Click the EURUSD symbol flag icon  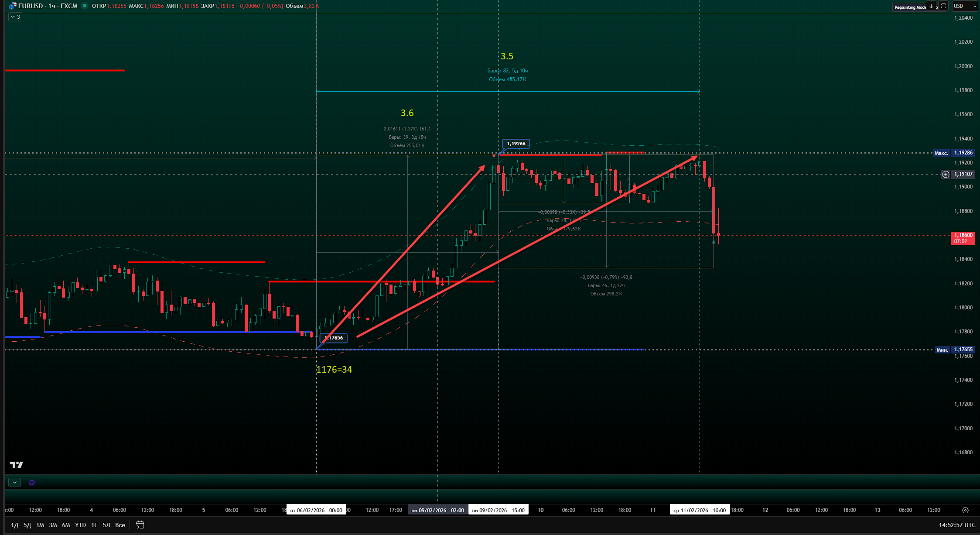(12, 6)
